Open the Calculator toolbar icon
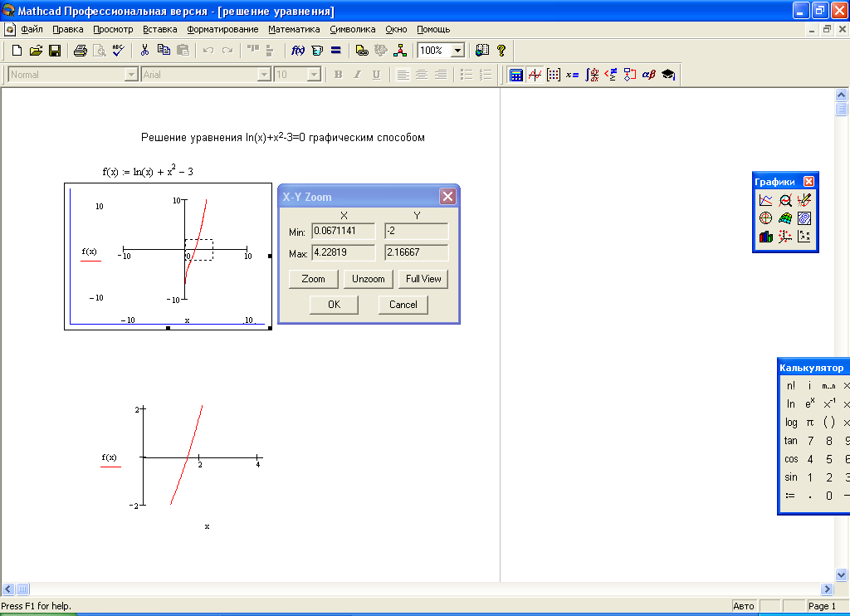This screenshot has height=616, width=850. tap(516, 75)
